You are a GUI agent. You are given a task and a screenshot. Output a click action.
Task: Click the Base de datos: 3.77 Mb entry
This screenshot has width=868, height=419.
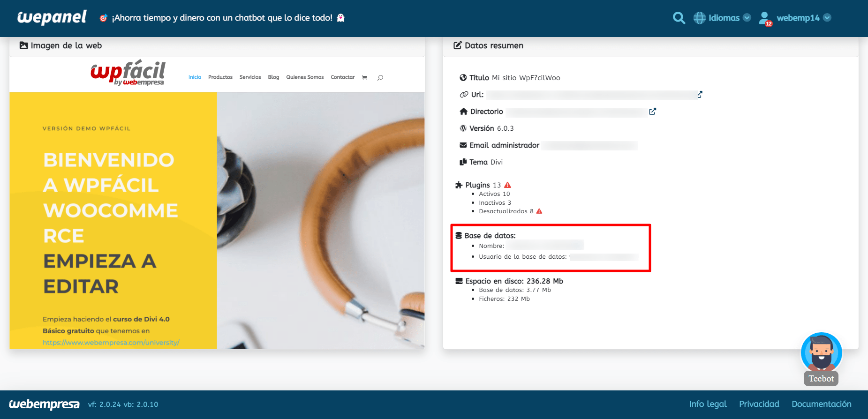tap(515, 290)
